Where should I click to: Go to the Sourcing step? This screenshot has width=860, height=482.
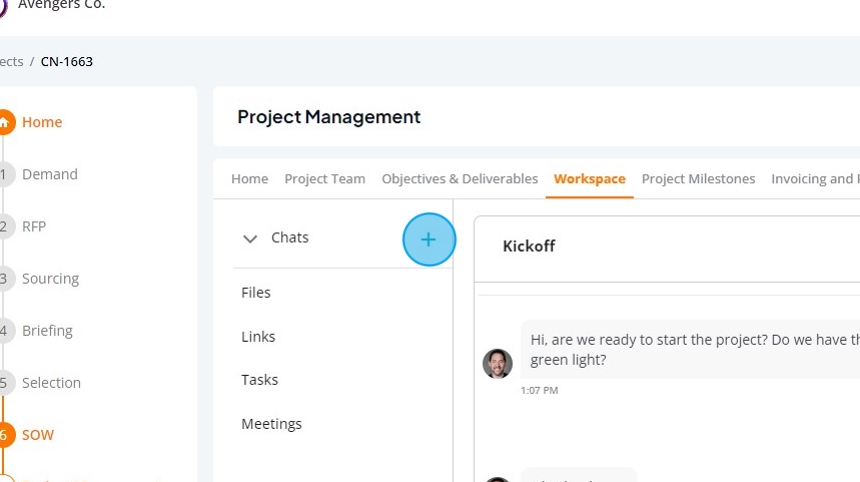pyautogui.click(x=50, y=279)
